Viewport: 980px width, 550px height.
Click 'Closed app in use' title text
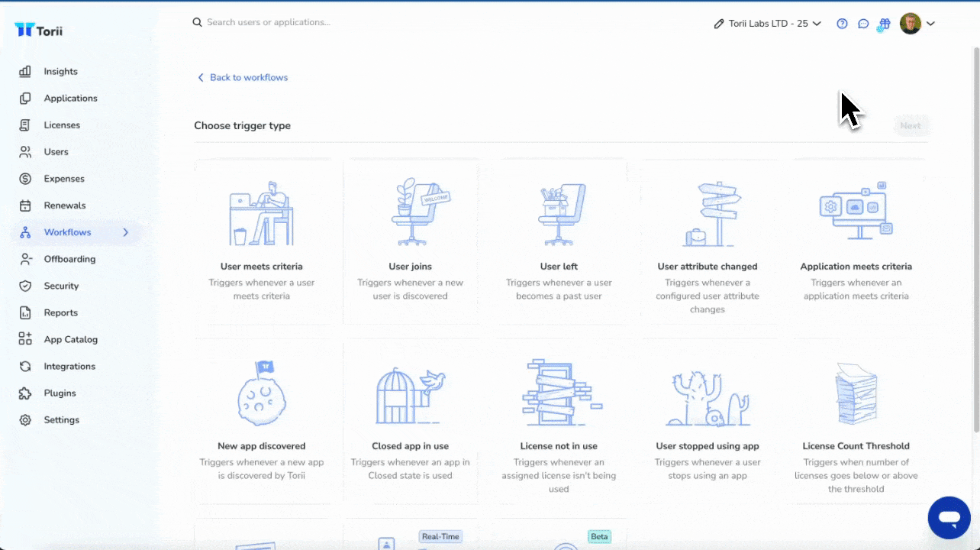pyautogui.click(x=411, y=446)
